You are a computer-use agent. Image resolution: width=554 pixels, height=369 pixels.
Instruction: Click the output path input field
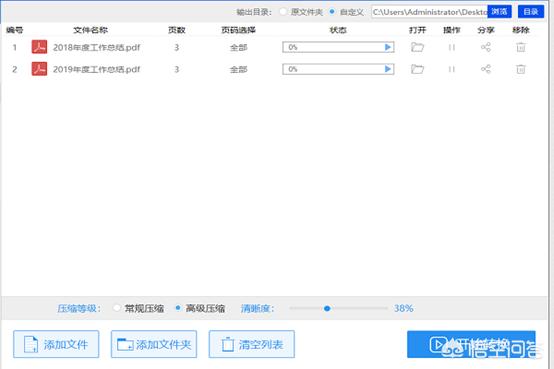[429, 12]
